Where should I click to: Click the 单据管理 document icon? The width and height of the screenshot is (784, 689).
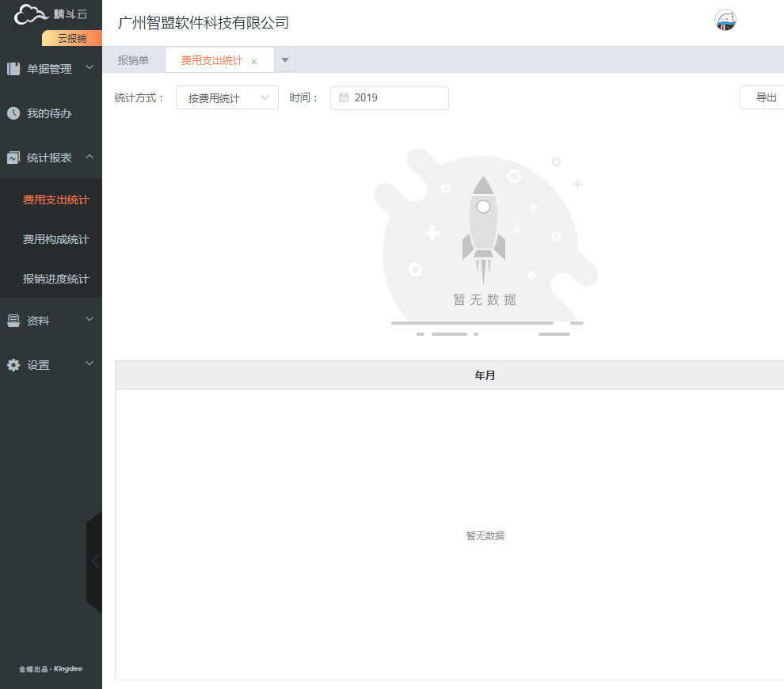pyautogui.click(x=13, y=68)
